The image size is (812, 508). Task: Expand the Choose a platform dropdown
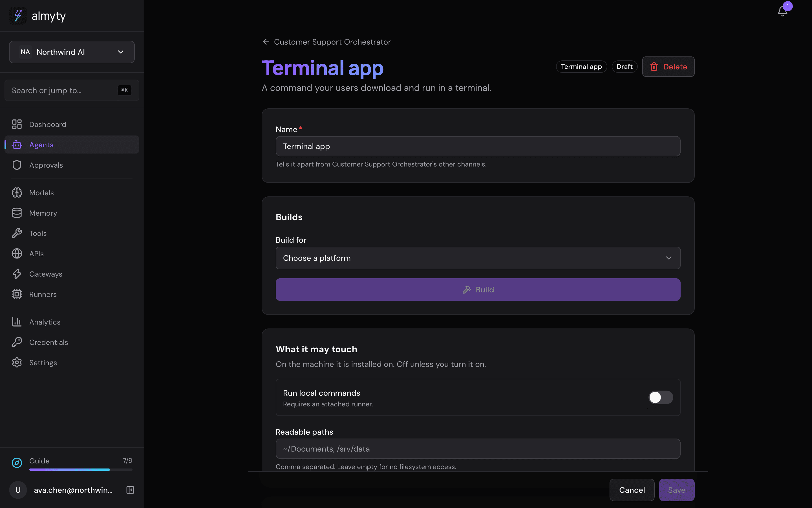478,258
